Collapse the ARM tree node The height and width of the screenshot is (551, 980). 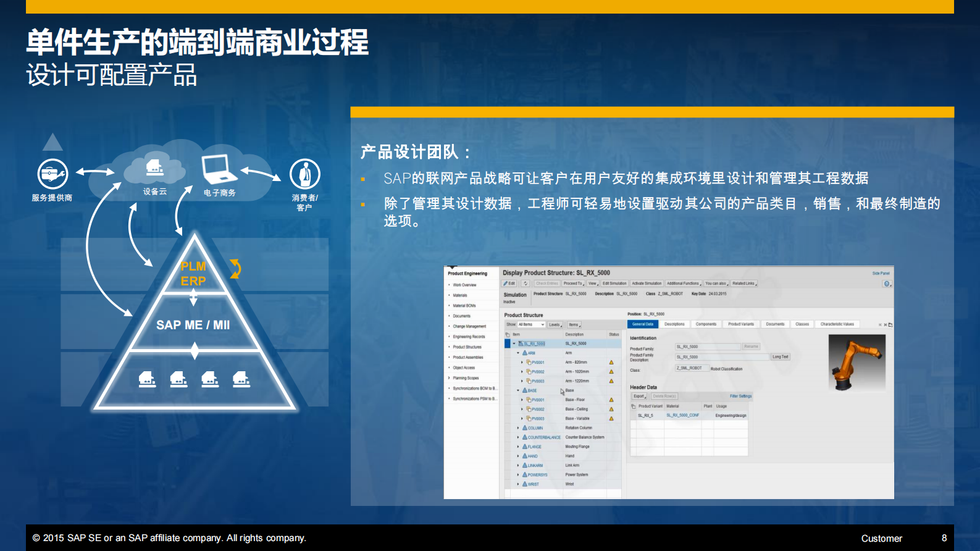point(518,353)
